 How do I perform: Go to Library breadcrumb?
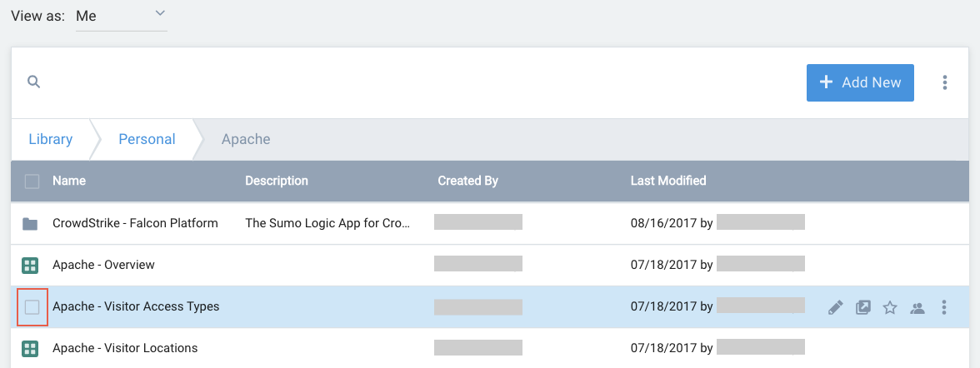(50, 139)
